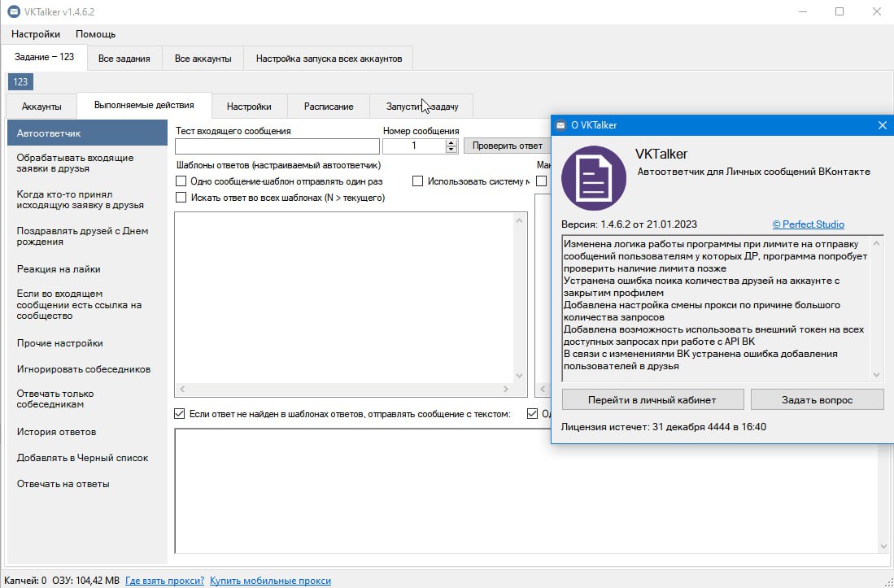Click the Тест входящего сообщения input field

(277, 146)
